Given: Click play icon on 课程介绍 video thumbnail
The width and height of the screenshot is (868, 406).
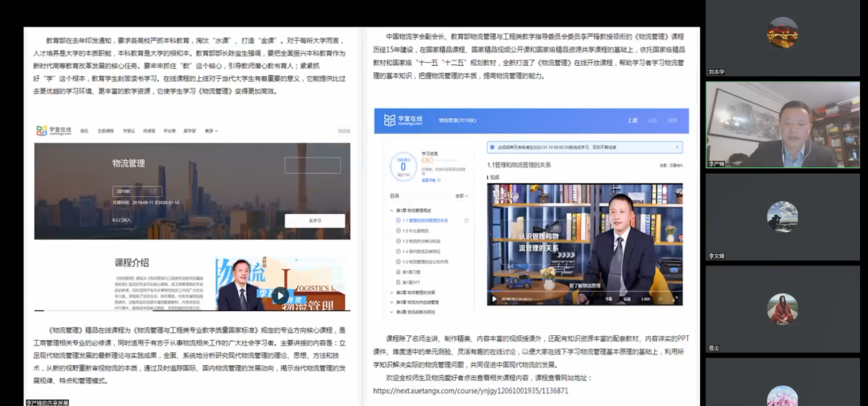Looking at the screenshot, I should coord(280,295).
